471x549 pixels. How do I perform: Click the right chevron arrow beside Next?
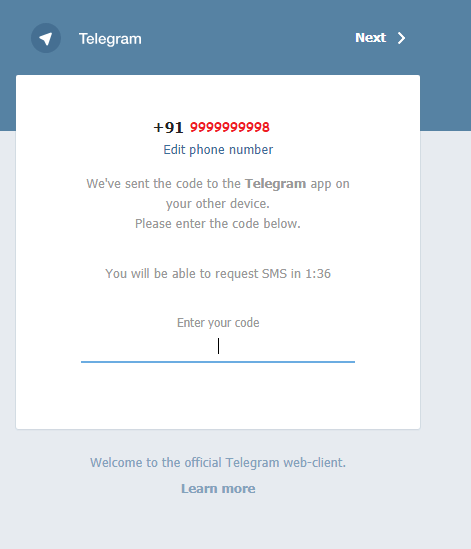(x=401, y=38)
